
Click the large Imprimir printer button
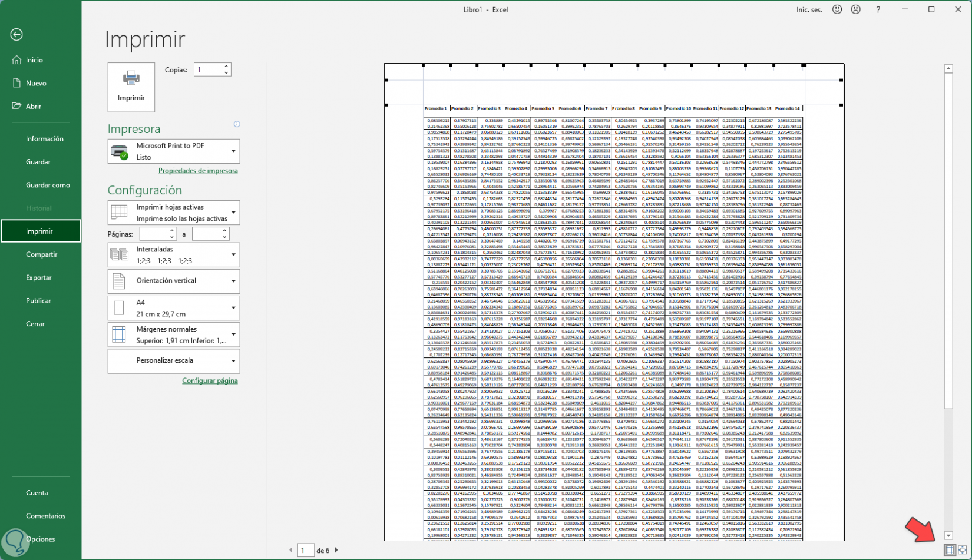(131, 87)
